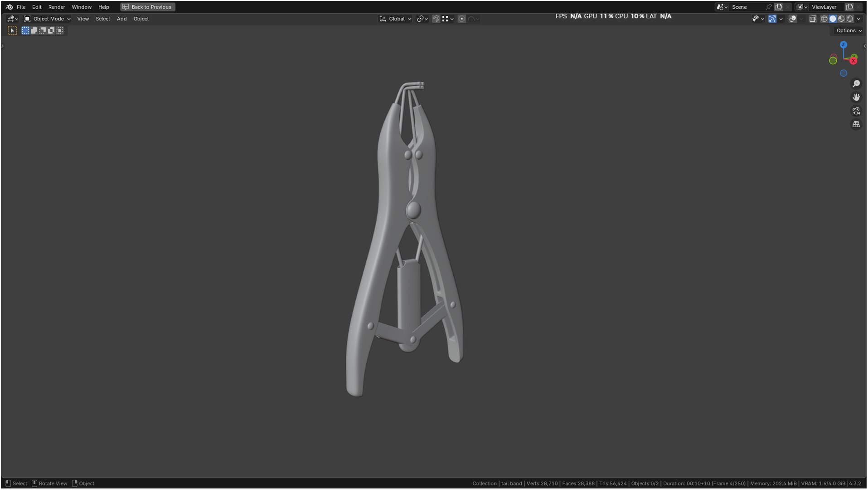The height and width of the screenshot is (490, 868).
Task: Click the Faces:28,388 status entry
Action: click(x=578, y=483)
